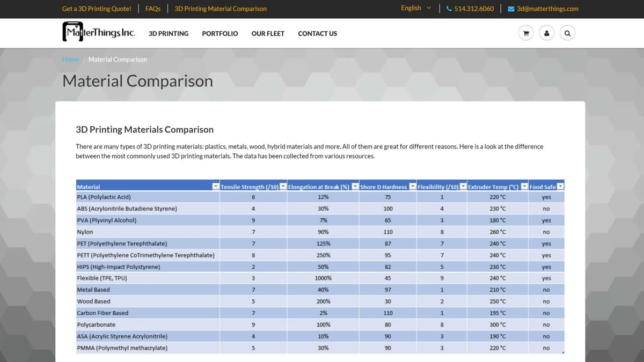Select the Nylon material cell
Image resolution: width=644 pixels, height=362 pixels.
(148, 232)
